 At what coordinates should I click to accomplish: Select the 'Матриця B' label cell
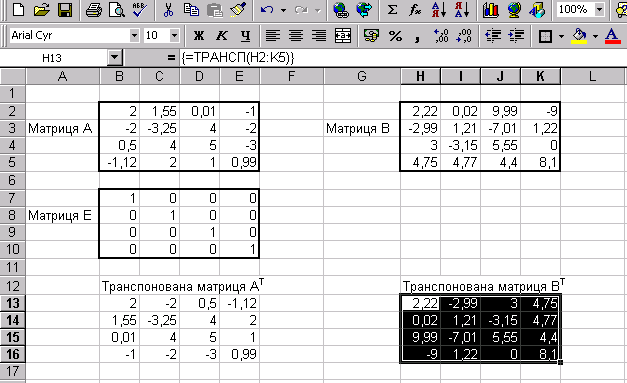tap(362, 128)
